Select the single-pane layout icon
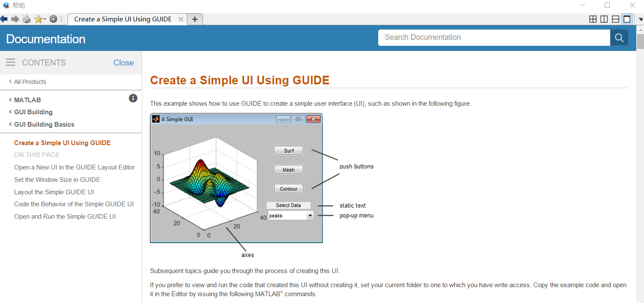The width and height of the screenshot is (644, 303). 627,19
